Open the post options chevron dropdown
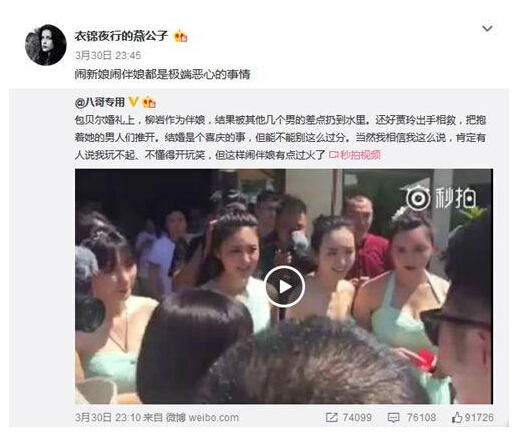 [x=487, y=29]
